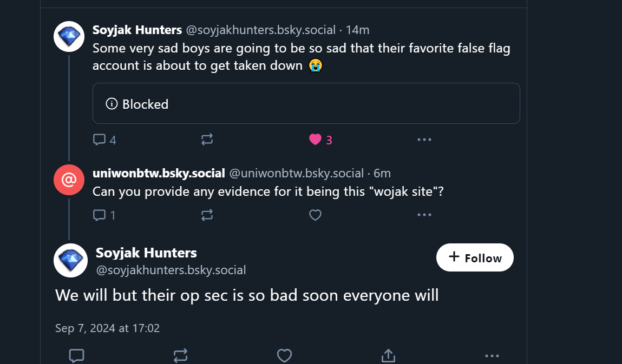
Task: Open more options for uniwonbtw's comment
Action: tap(424, 215)
